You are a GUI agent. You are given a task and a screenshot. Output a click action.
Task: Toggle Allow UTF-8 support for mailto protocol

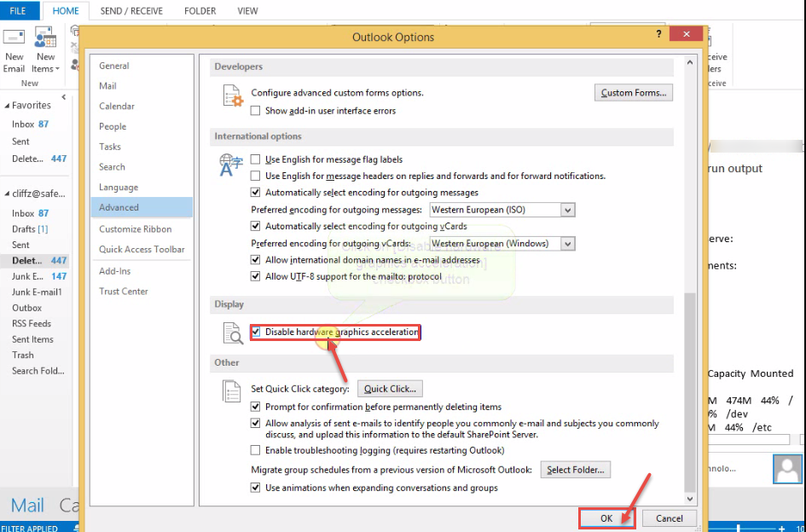point(255,276)
